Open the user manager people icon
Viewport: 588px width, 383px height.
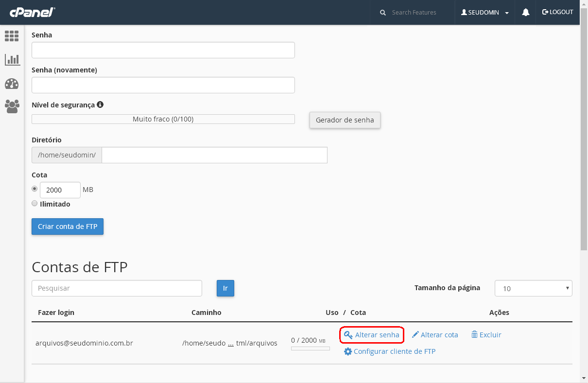(12, 106)
